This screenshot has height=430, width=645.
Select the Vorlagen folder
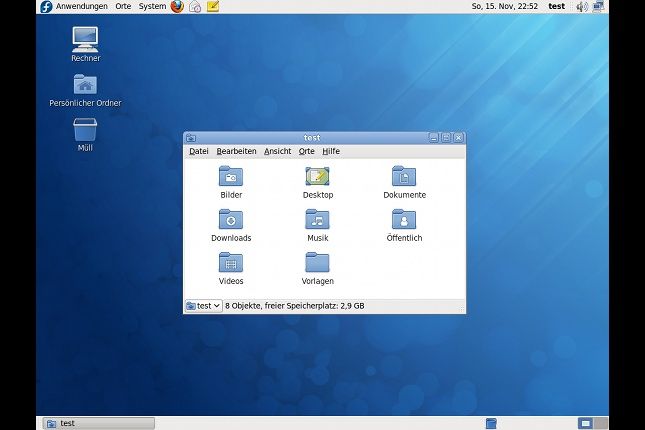pos(317,264)
